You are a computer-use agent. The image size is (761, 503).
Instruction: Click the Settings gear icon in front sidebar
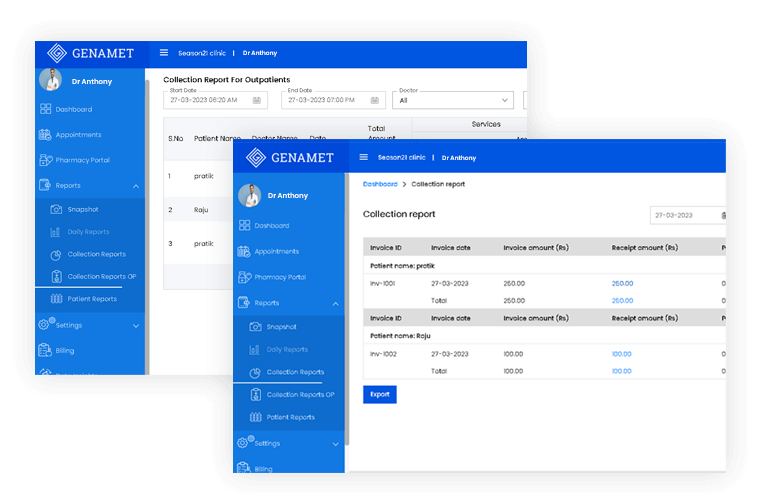point(243,443)
